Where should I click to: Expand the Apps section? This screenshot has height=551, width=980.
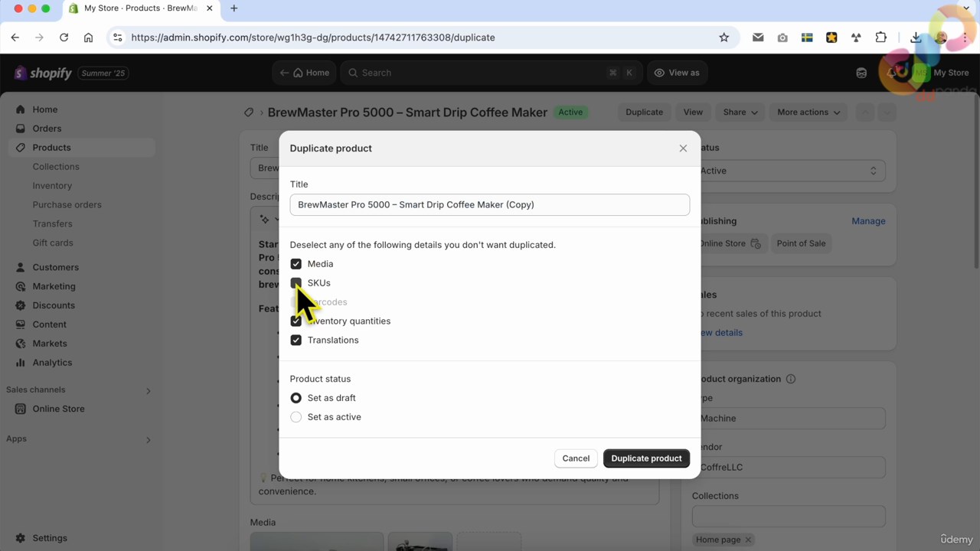click(148, 439)
